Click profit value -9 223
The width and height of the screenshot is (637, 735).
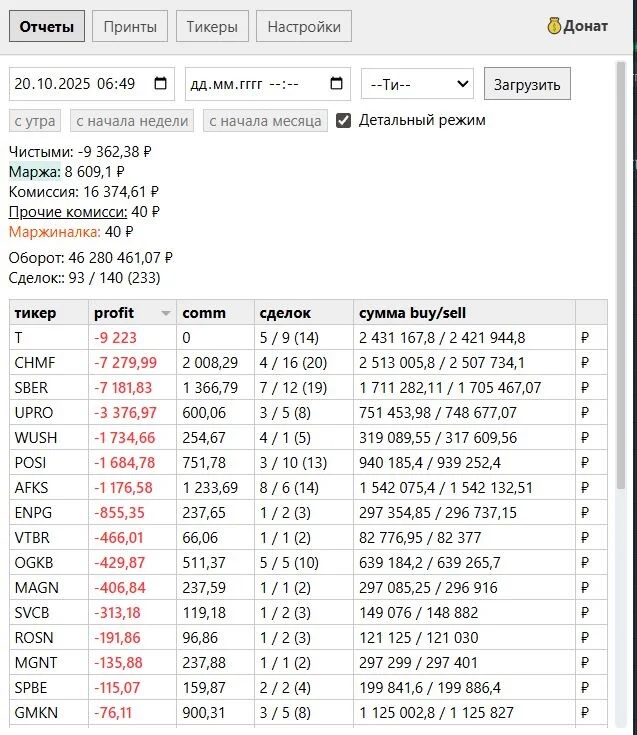(115, 338)
